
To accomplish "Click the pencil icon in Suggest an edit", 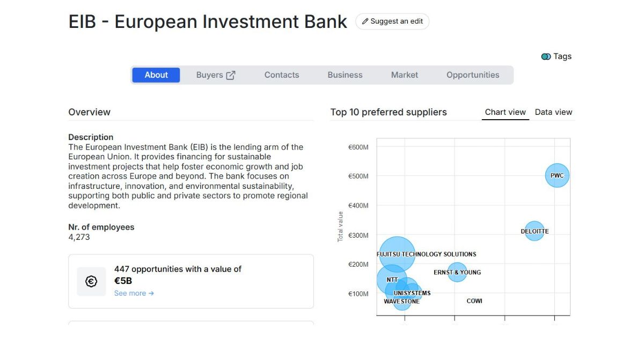I will click(365, 21).
